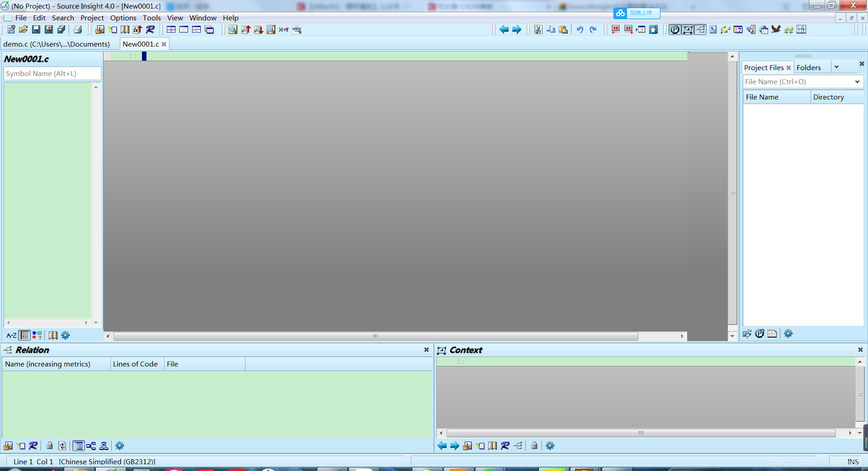
Task: Go forward with the blue right arrow in the top toolbar
Action: coord(517,29)
